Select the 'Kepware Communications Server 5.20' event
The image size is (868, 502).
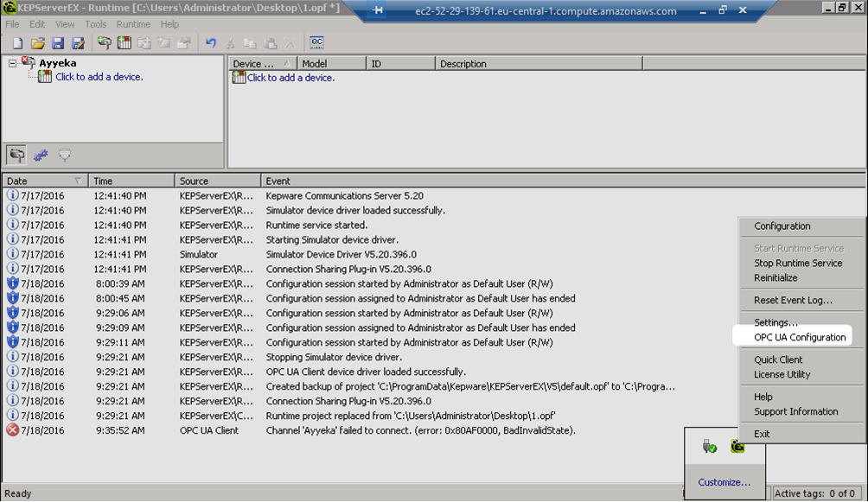click(344, 195)
